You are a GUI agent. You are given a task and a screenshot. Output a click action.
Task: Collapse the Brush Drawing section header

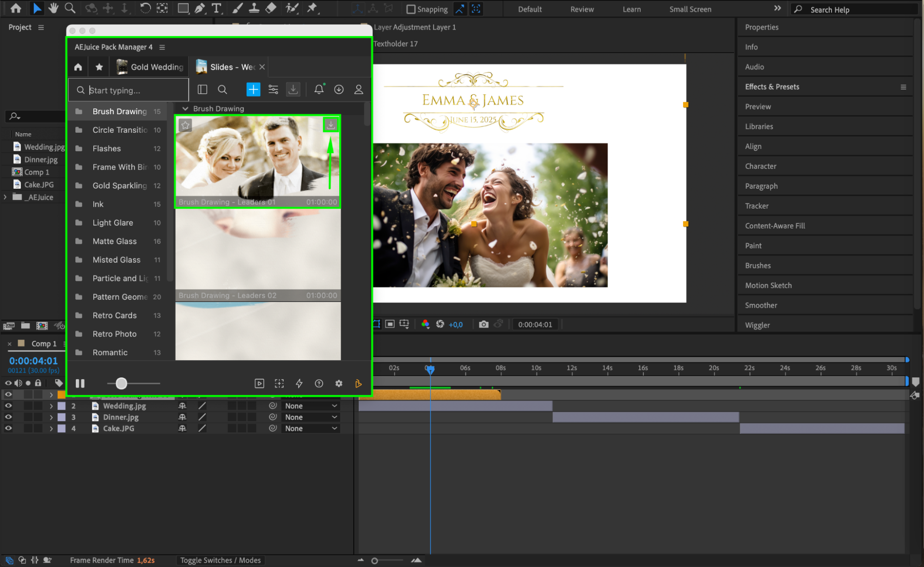pyautogui.click(x=185, y=109)
